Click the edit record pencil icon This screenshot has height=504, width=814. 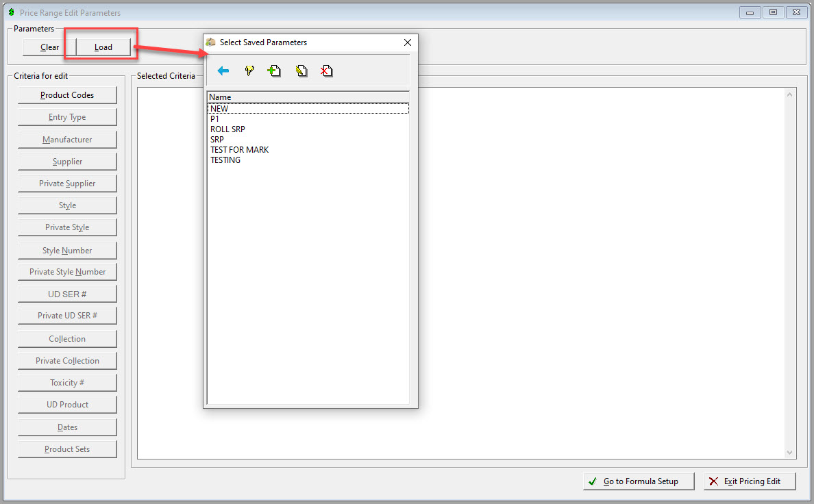(x=301, y=71)
